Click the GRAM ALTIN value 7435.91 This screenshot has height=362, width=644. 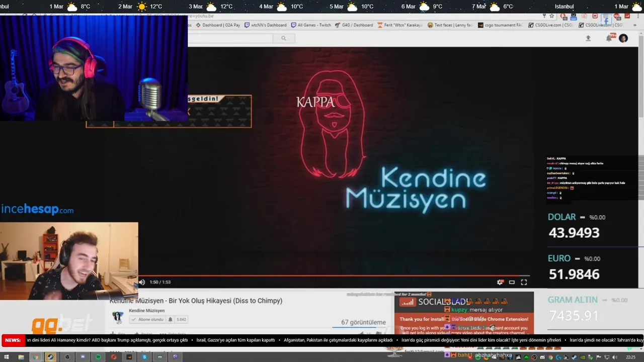coord(574,315)
